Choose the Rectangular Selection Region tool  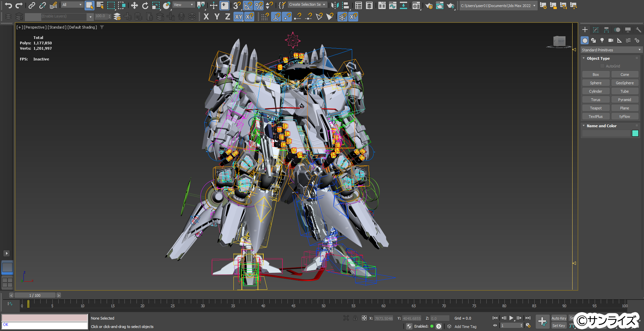point(111,5)
